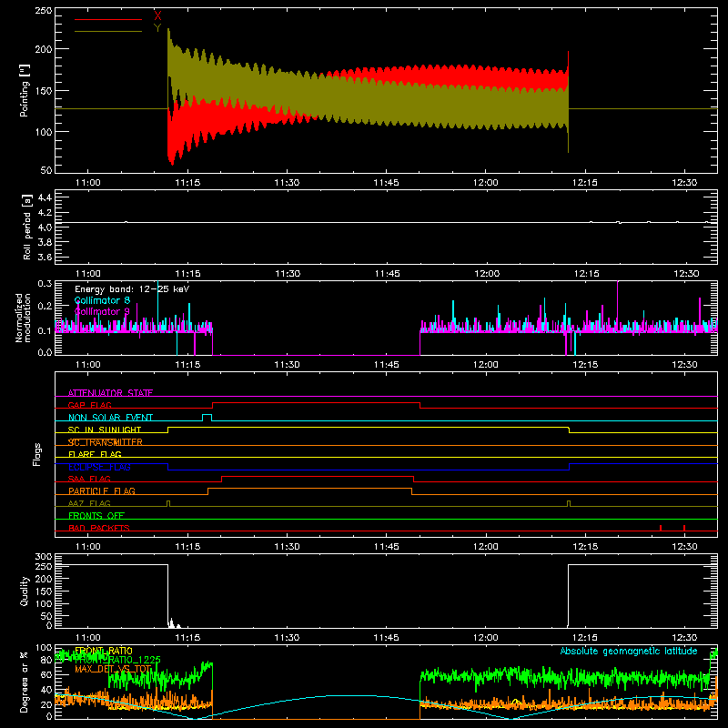Click the 11:30 time label under Roll period plot
The image size is (728, 728).
click(288, 274)
